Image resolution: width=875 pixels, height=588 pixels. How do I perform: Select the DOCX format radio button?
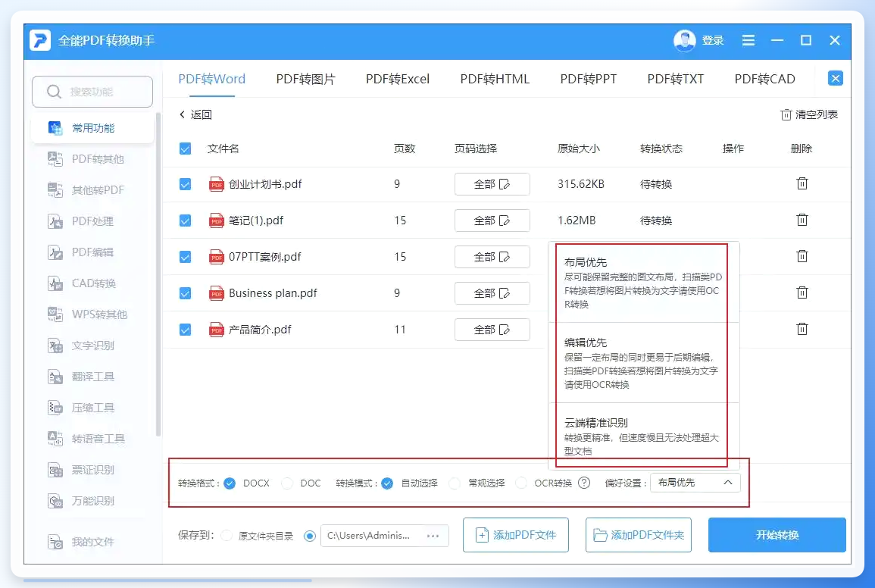[230, 483]
